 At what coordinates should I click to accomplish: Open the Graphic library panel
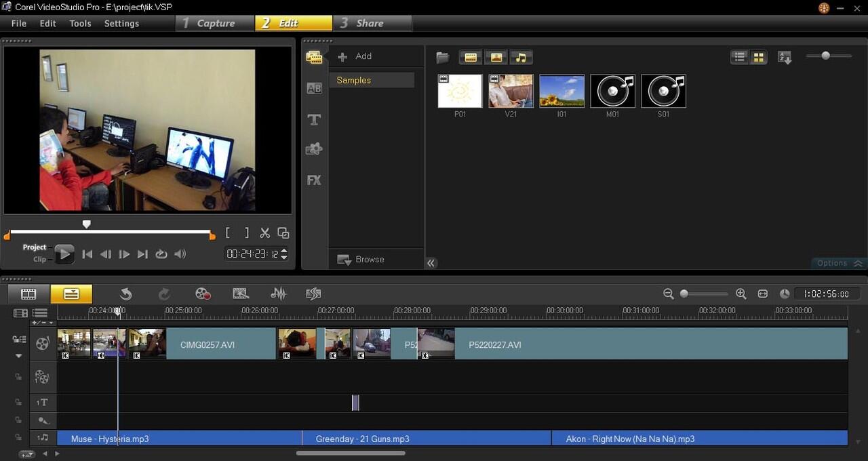[x=314, y=149]
